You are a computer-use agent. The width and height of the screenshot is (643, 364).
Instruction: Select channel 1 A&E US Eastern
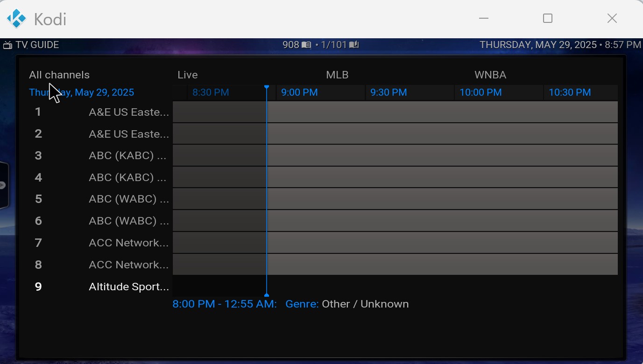tap(101, 112)
